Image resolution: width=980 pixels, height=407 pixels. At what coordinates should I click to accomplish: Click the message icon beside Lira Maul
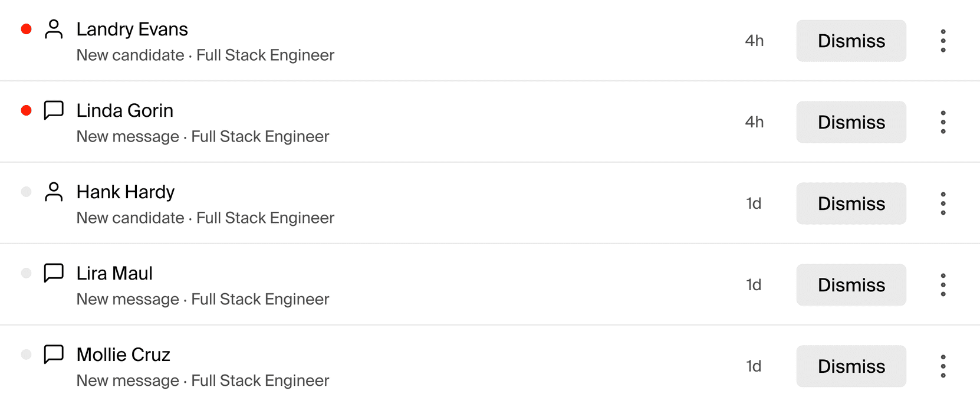[54, 273]
